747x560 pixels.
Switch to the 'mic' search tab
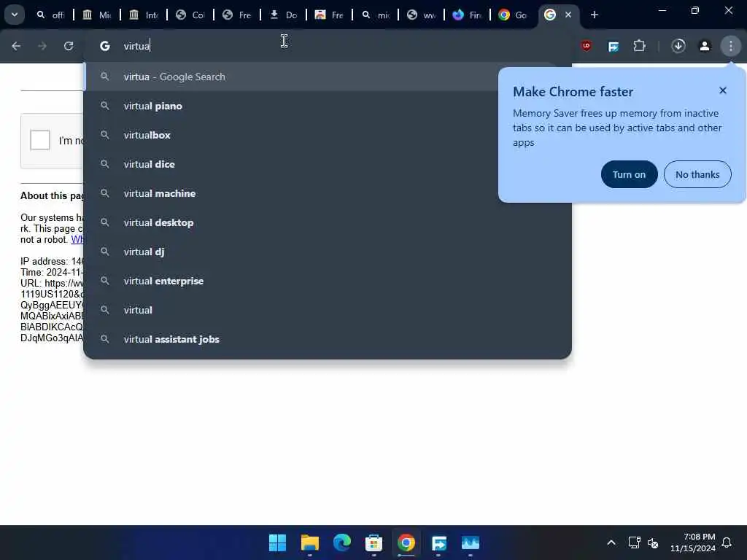[376, 15]
